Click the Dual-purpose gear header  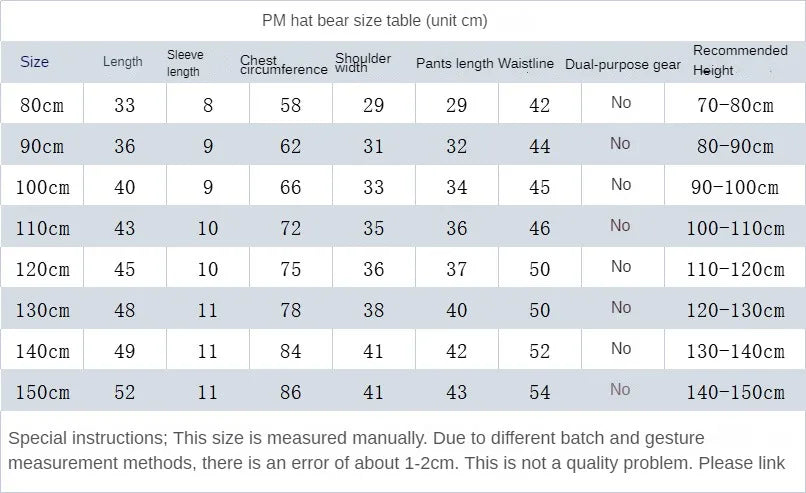(x=622, y=65)
